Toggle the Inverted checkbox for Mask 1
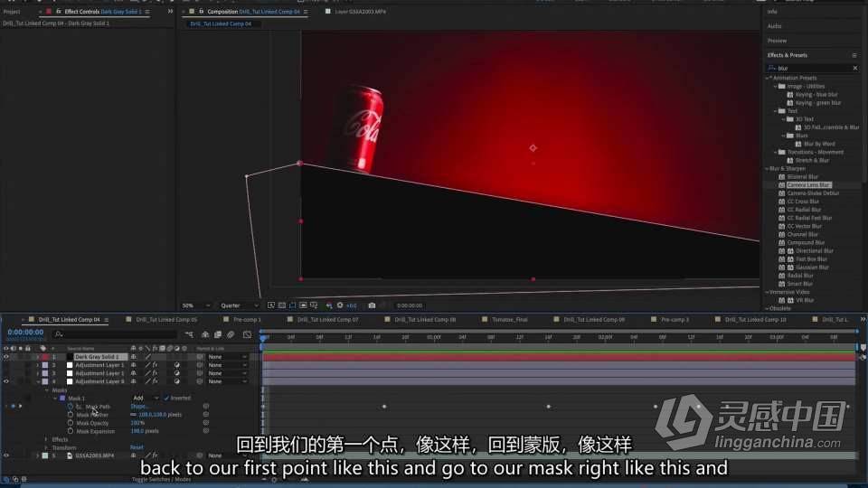The width and height of the screenshot is (868, 488). tap(166, 399)
